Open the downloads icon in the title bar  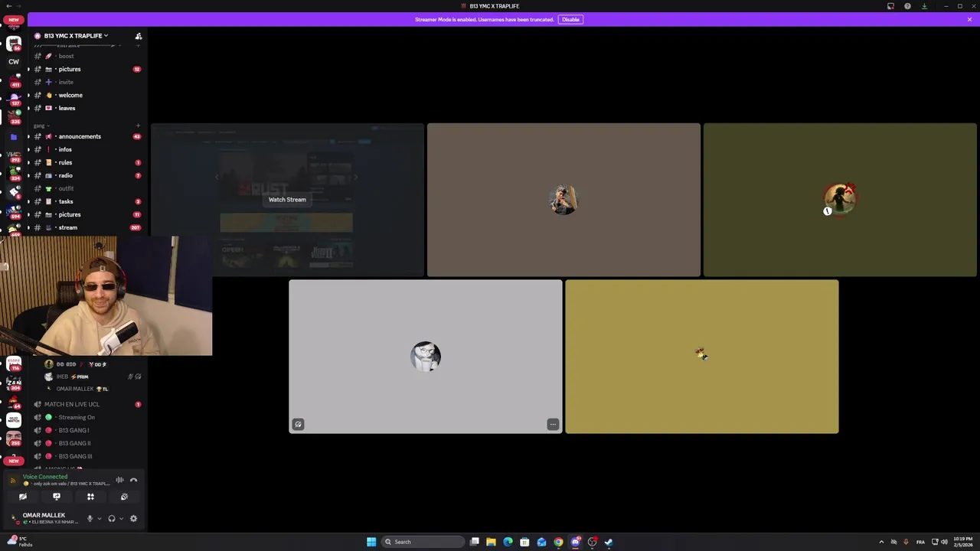(x=924, y=6)
